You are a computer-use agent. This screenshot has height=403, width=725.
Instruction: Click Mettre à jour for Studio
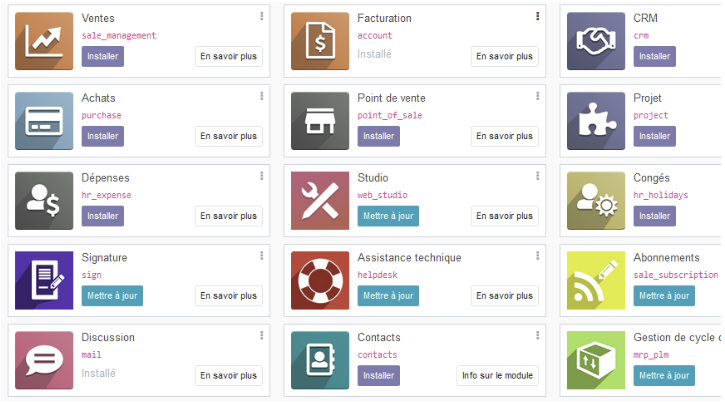coord(388,216)
